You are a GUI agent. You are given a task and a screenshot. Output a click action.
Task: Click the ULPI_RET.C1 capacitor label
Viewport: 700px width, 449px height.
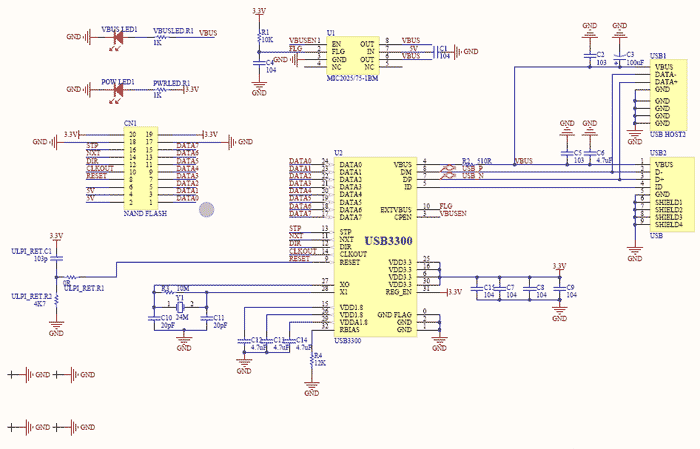(x=31, y=251)
